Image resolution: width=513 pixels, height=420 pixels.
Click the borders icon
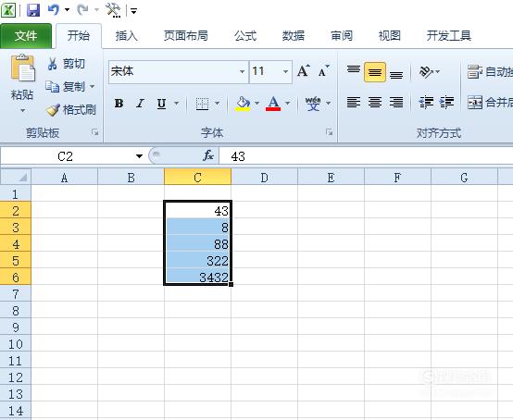point(202,104)
